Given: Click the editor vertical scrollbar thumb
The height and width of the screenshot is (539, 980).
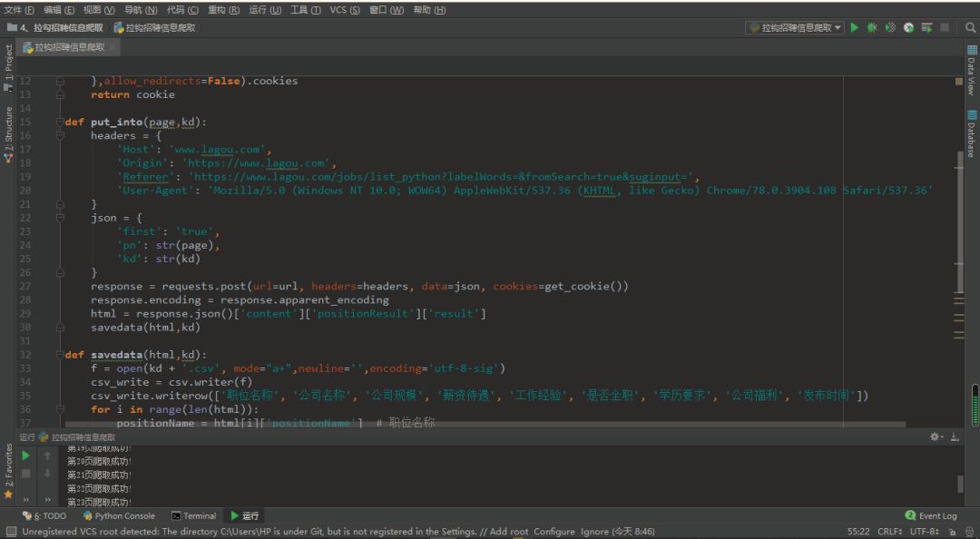Looking at the screenshot, I should [x=959, y=222].
